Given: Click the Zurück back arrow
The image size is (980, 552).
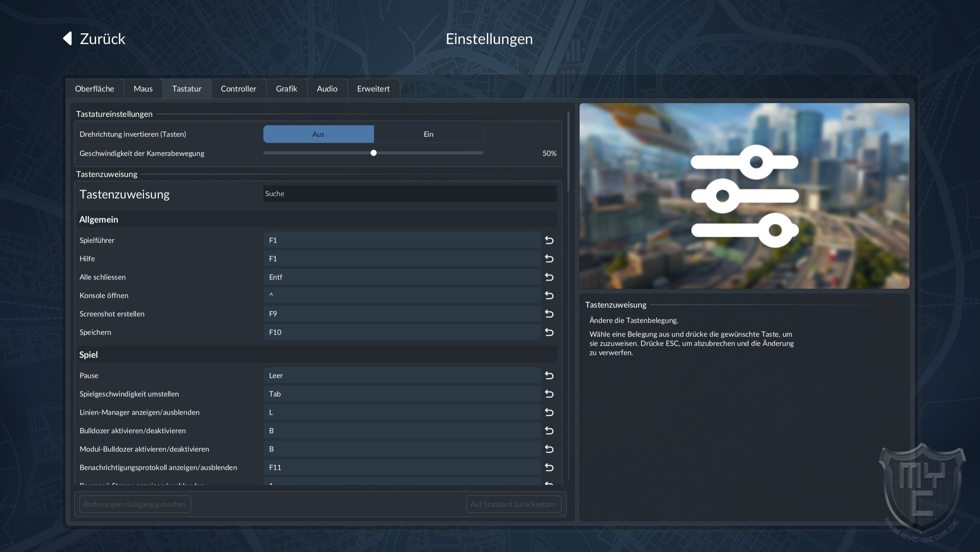Looking at the screenshot, I should 67,38.
